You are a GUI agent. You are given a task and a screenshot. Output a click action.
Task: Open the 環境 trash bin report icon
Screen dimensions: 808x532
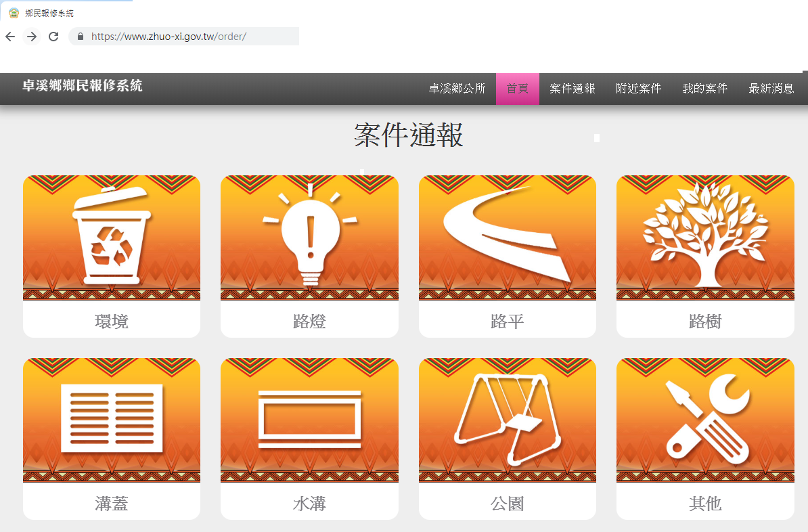point(111,237)
